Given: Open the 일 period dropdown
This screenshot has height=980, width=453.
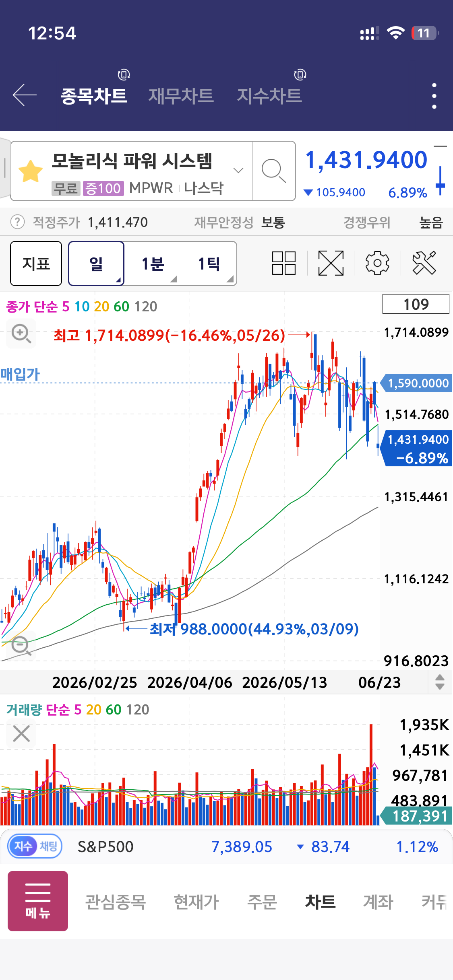Looking at the screenshot, I should pyautogui.click(x=96, y=264).
